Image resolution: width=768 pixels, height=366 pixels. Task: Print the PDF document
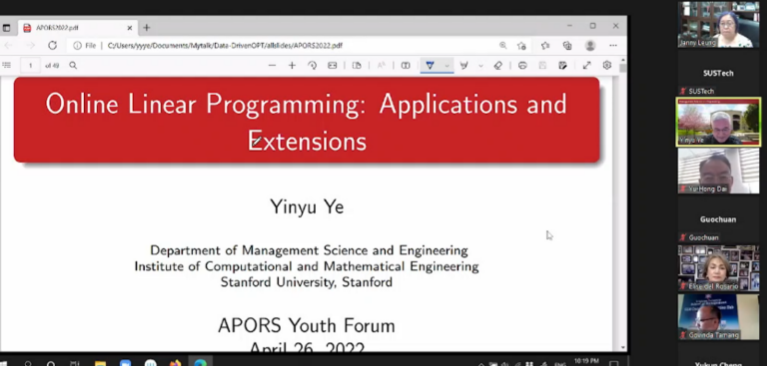click(523, 65)
